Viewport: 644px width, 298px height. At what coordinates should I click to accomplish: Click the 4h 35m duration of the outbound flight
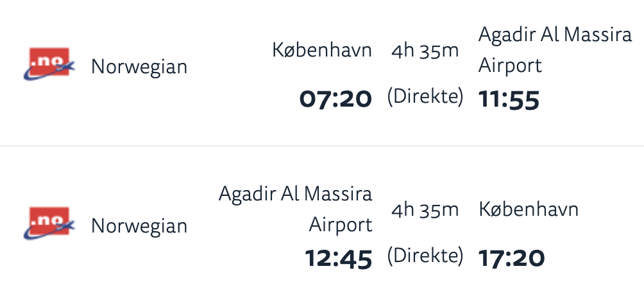425,50
